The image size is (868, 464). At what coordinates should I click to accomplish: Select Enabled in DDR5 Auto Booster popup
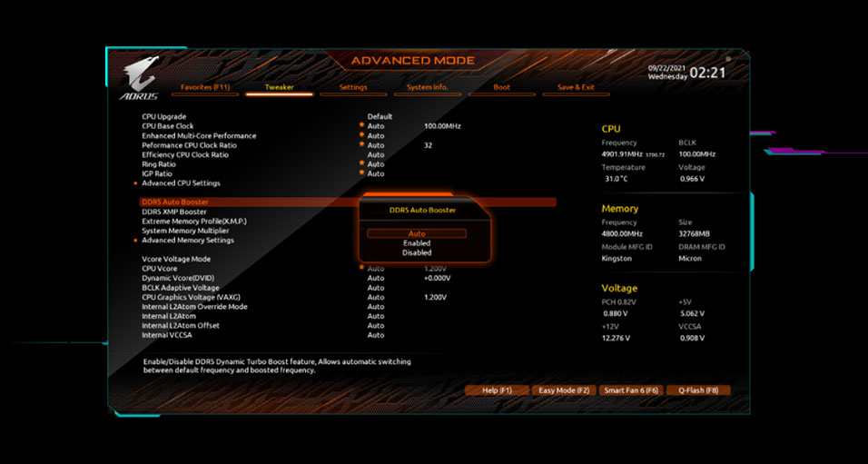coord(417,243)
